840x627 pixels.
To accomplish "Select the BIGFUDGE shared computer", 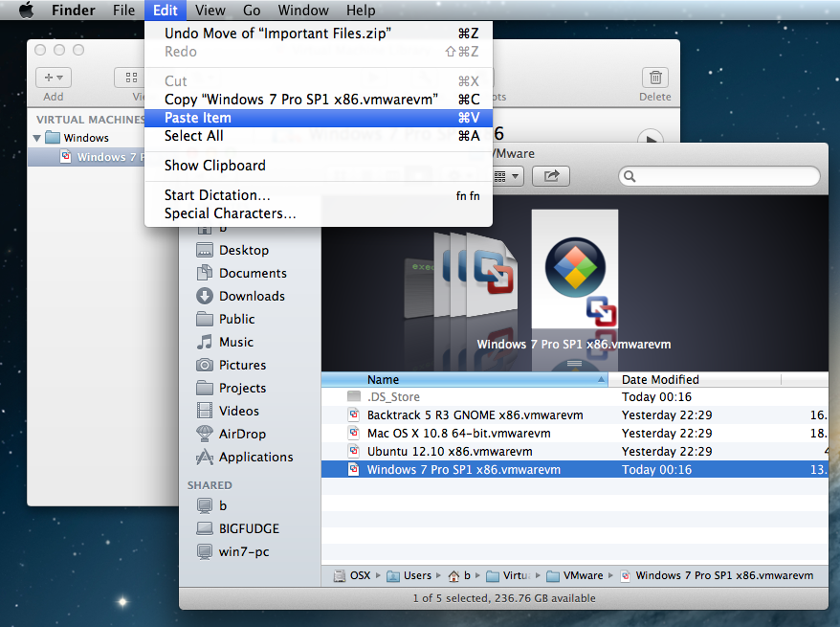I will (x=249, y=527).
